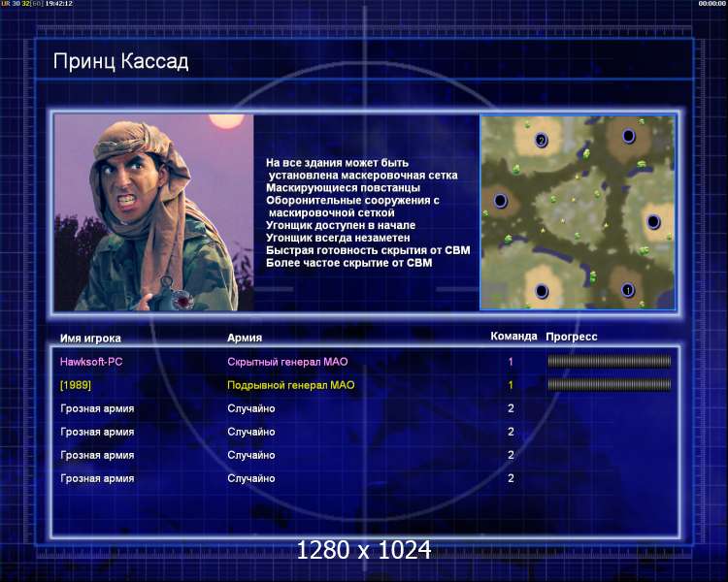Screen dimensions: 728x582
Task: Click the 'Армия' column header
Action: coord(245,338)
